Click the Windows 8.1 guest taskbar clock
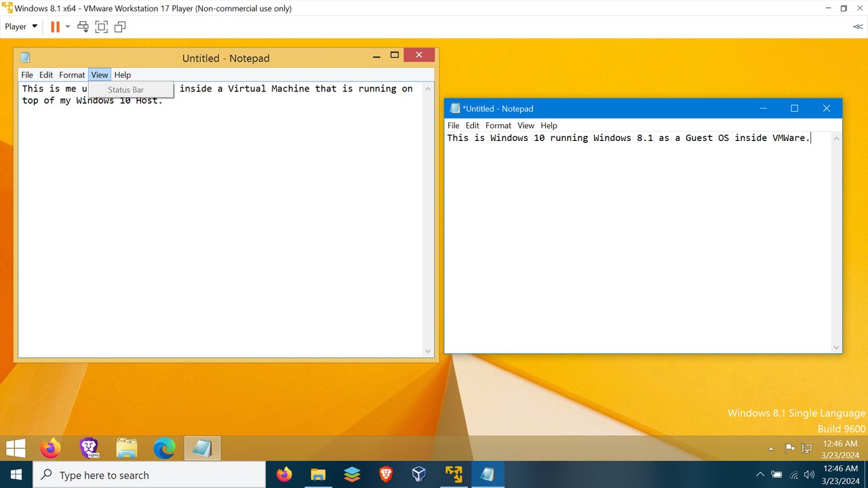Screen dimensions: 868x488 pyautogui.click(x=840, y=449)
